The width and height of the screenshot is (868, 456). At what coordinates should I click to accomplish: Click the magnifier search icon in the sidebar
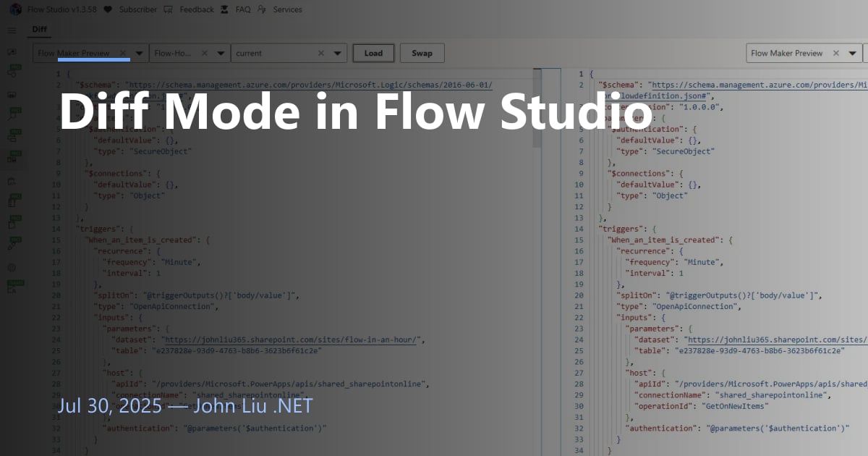coord(12,114)
